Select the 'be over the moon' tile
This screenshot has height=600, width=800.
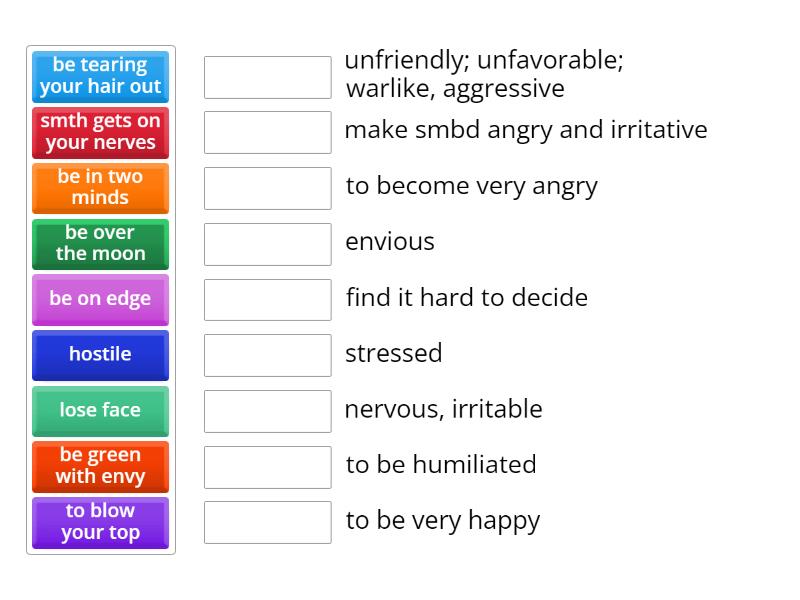(100, 244)
